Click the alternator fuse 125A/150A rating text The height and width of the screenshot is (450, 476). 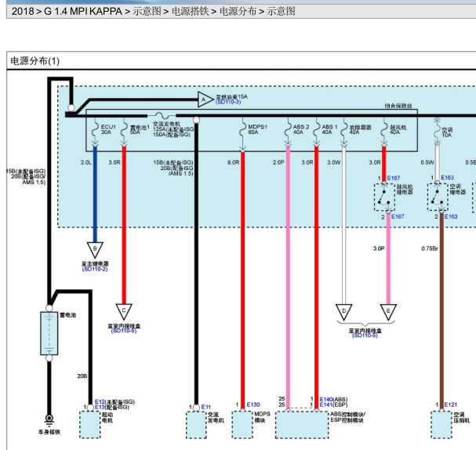click(x=173, y=132)
